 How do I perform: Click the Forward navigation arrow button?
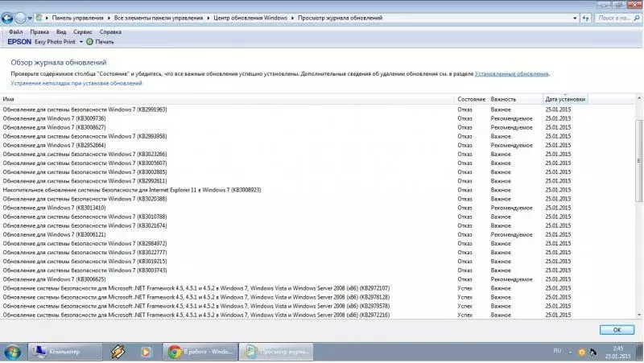[x=20, y=18]
